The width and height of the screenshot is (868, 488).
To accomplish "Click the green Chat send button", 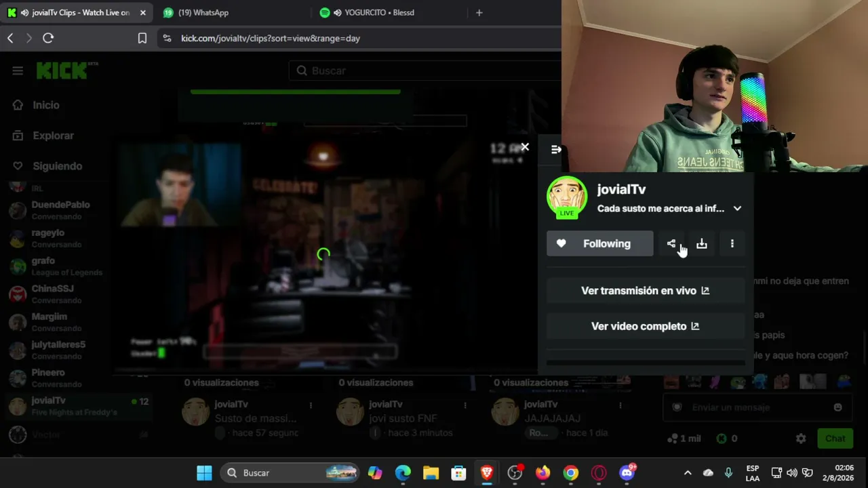I will click(835, 439).
